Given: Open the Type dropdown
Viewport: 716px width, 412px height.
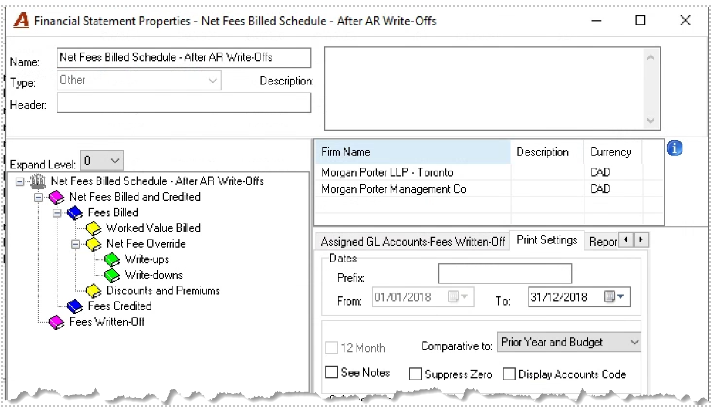Looking at the screenshot, I should pyautogui.click(x=212, y=81).
